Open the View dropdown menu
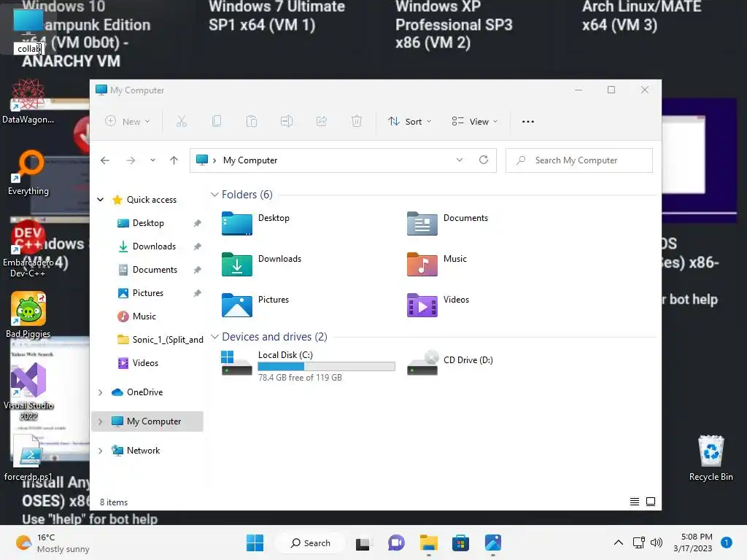This screenshot has height=560, width=747. coord(474,122)
